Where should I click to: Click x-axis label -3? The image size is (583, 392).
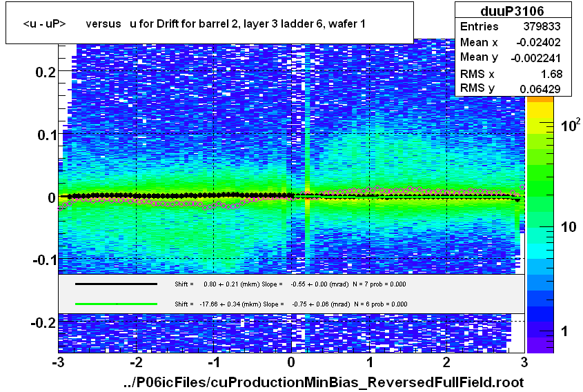tap(59, 362)
